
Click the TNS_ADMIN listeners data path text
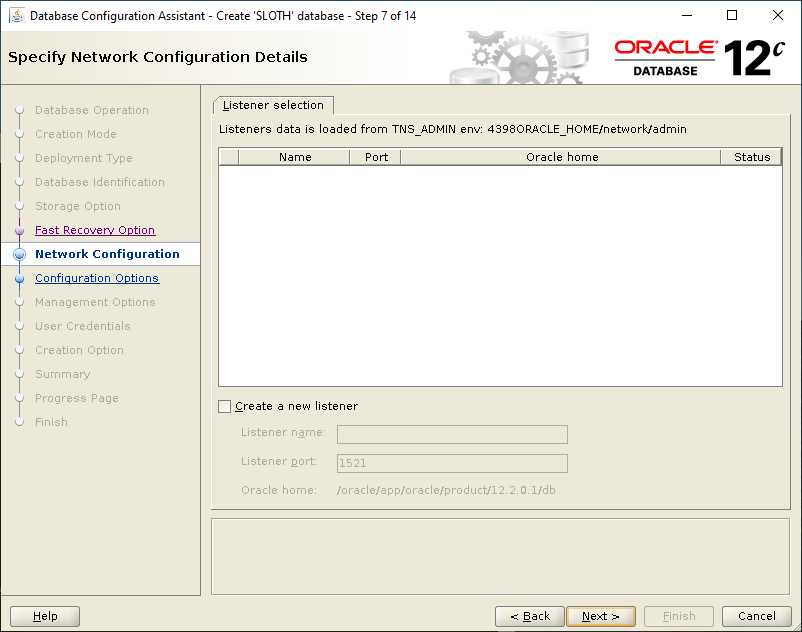[453, 129]
